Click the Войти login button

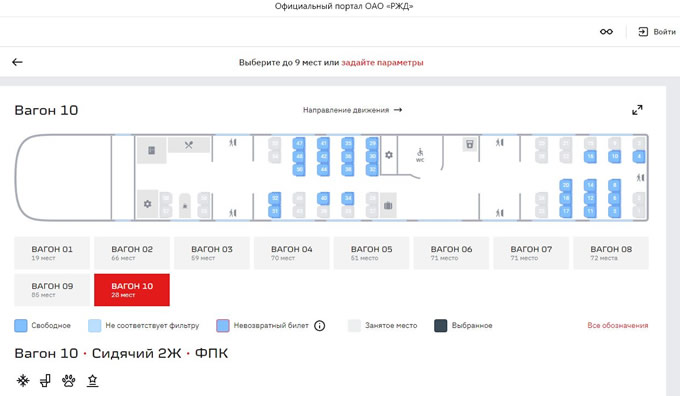[x=657, y=32]
